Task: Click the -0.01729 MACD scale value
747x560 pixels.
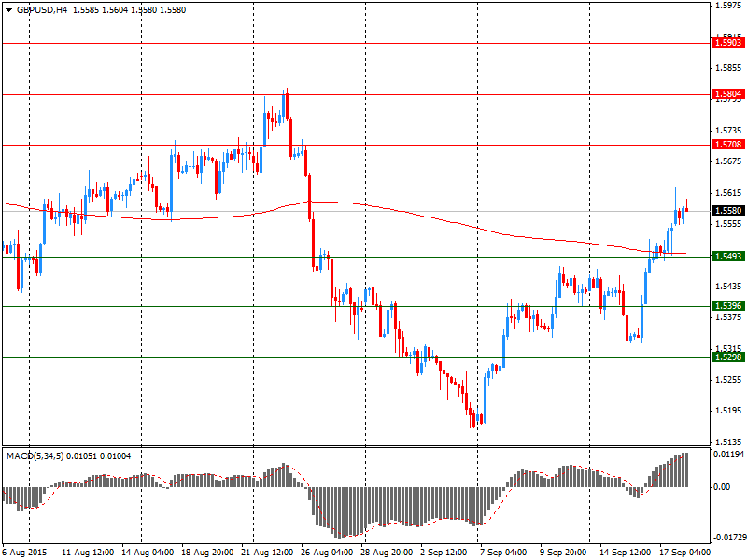Action: 728,538
